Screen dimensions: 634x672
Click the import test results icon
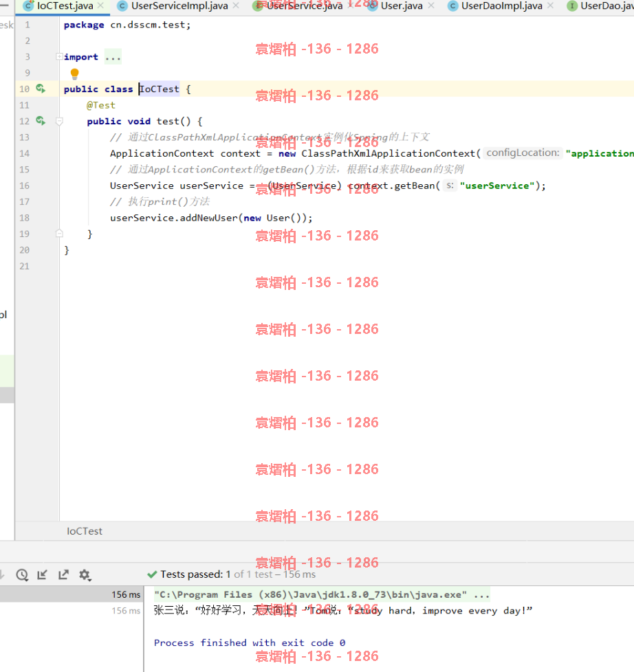coord(42,574)
